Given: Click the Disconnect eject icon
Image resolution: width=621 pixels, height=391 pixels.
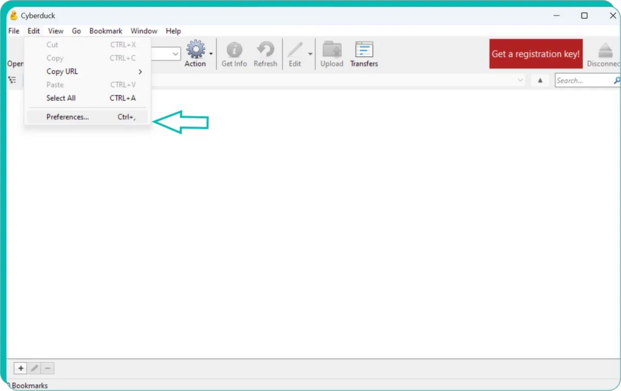Looking at the screenshot, I should point(605,50).
